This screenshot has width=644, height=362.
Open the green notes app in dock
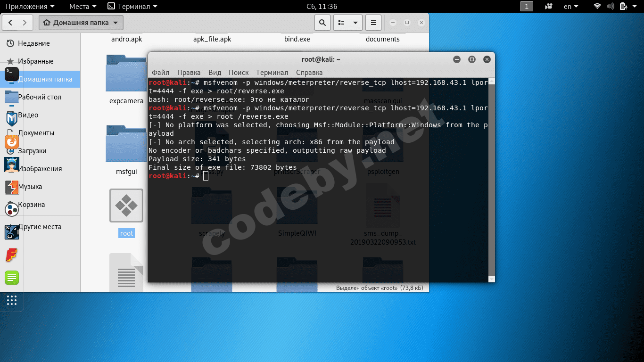[12, 278]
